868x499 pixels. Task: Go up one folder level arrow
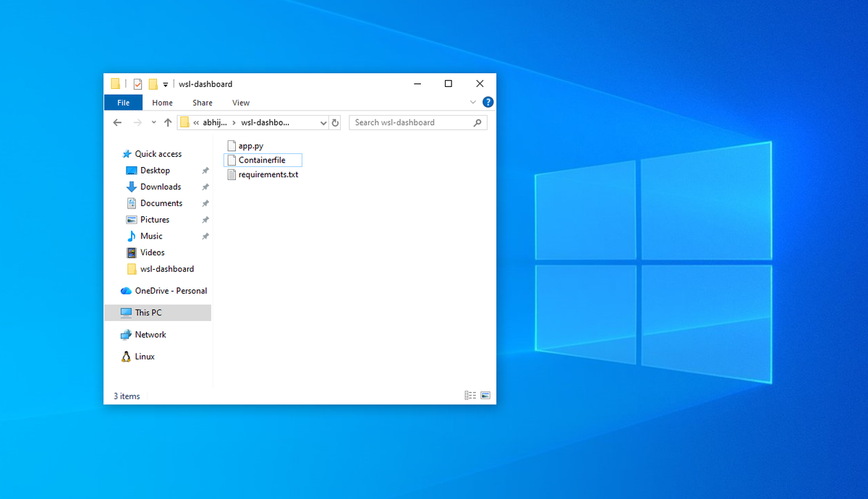[168, 123]
